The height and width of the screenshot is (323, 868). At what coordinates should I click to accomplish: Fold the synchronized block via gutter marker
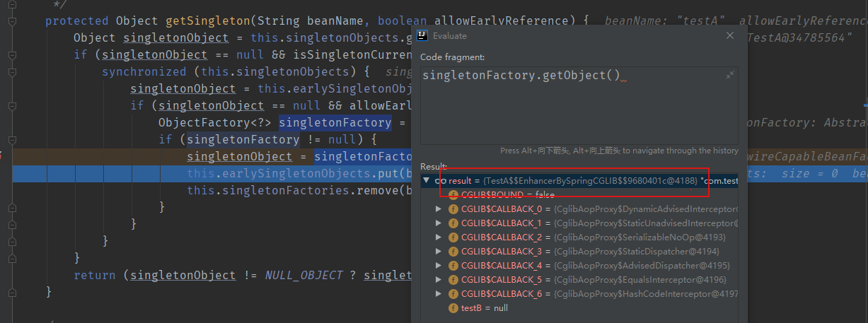click(13, 73)
